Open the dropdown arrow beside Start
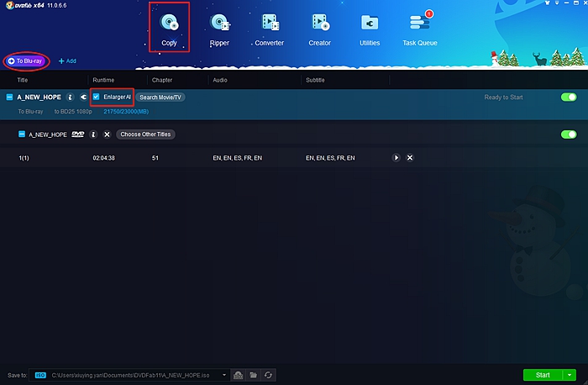This screenshot has width=588, height=385. tap(570, 375)
